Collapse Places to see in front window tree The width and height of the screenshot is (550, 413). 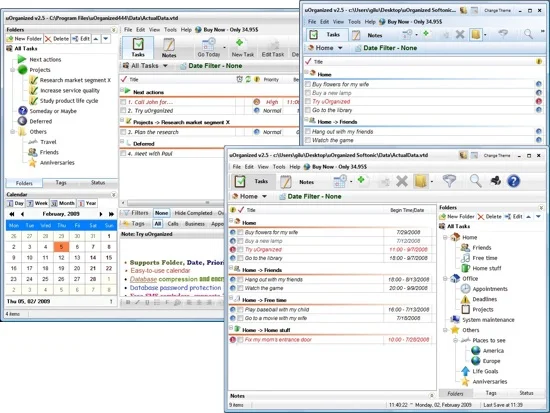click(455, 340)
